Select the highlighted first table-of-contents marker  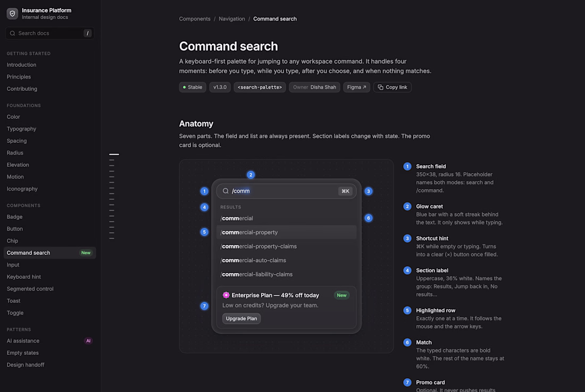114,154
